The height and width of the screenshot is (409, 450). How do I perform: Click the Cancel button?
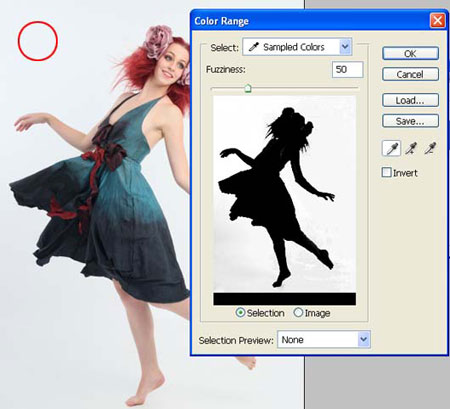pos(410,74)
